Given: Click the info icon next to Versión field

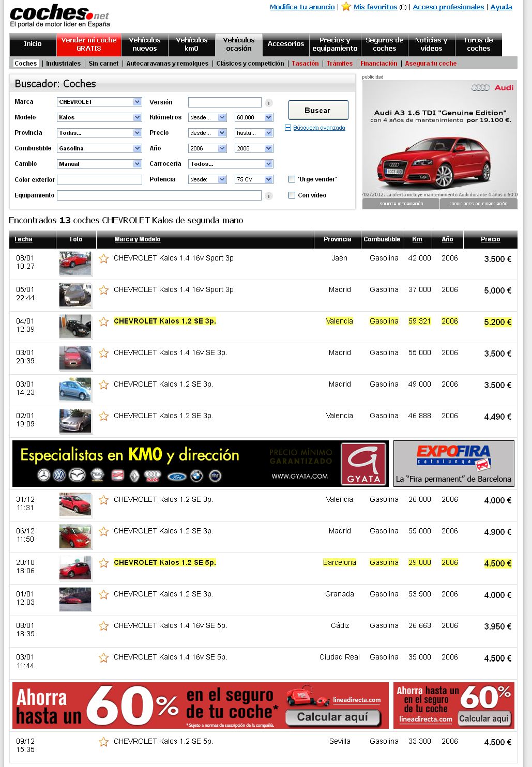Looking at the screenshot, I should pos(269,103).
